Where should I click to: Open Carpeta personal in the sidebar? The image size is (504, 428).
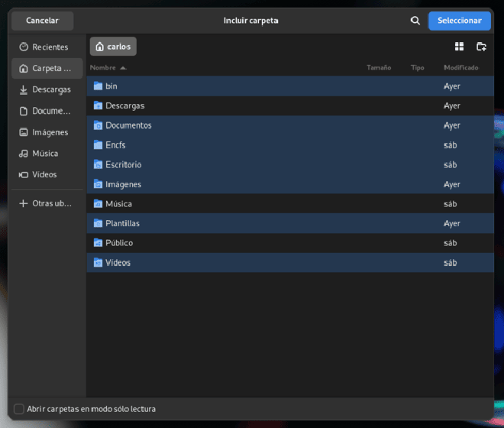[x=47, y=68]
